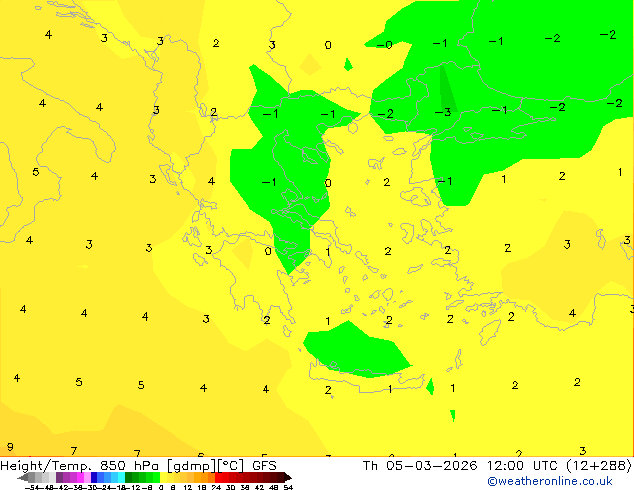Click the gray left arrow of color legend

click(x=23, y=477)
